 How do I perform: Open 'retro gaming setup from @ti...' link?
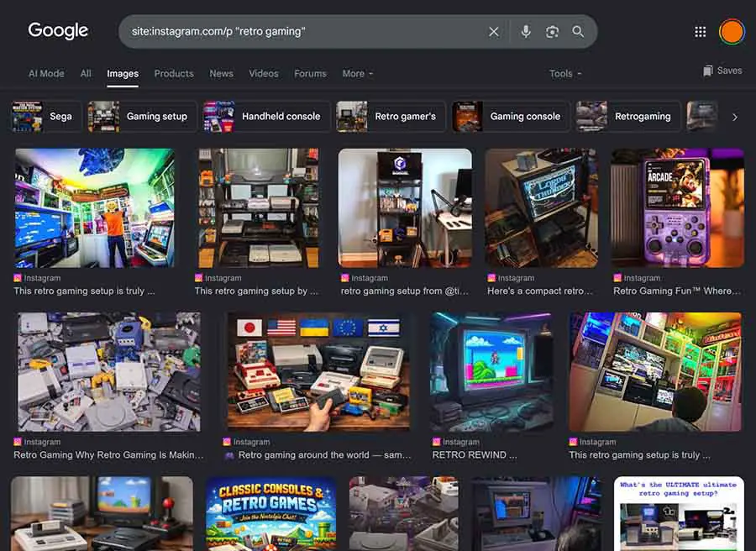pyautogui.click(x=405, y=291)
